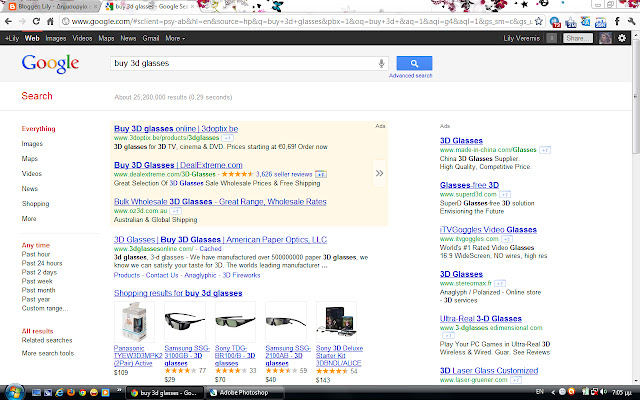
Task: Show hidden tray icons arrow
Action: tap(553, 392)
